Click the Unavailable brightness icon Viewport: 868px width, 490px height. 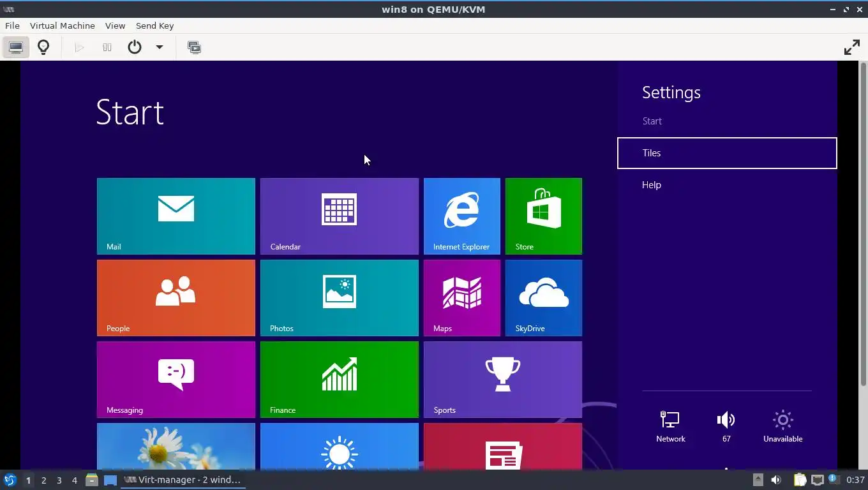[782, 426]
